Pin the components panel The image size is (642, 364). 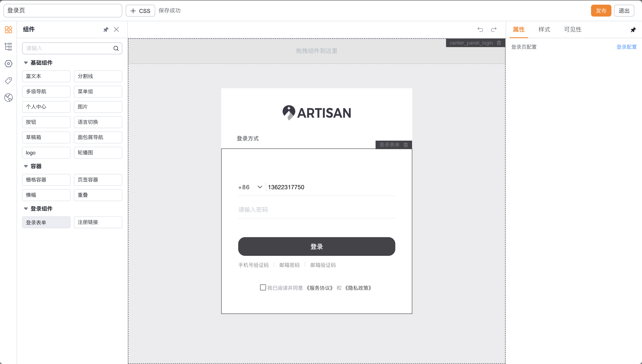[106, 29]
